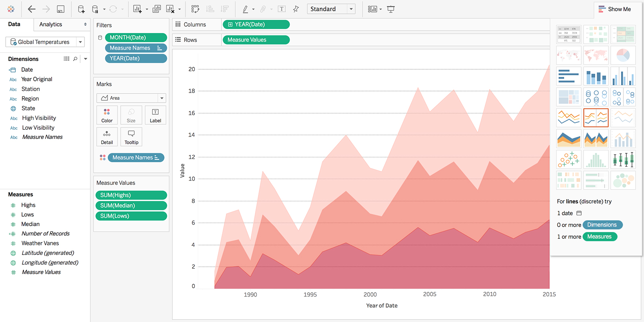Click the Undo back arrow in toolbar
This screenshot has height=322, width=644.
coord(31,9)
